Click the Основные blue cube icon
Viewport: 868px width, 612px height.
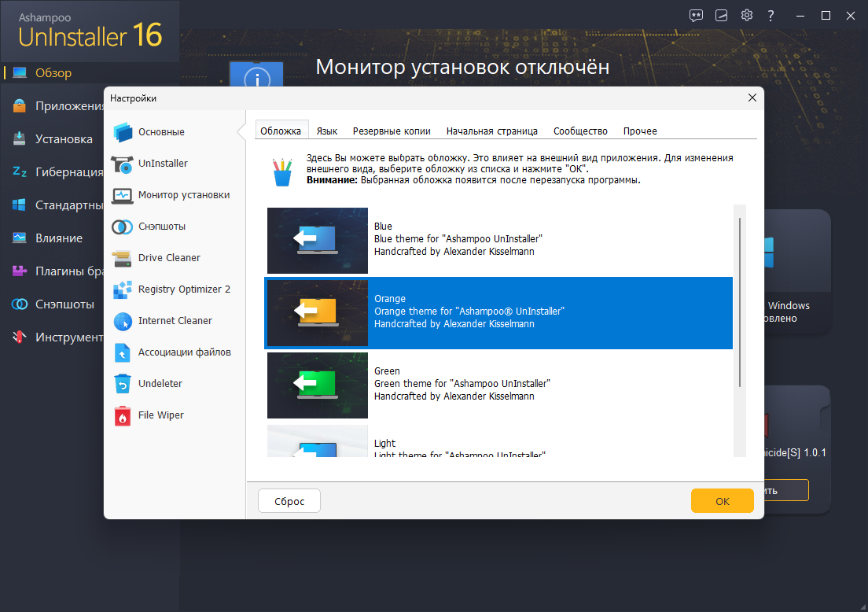[x=123, y=132]
